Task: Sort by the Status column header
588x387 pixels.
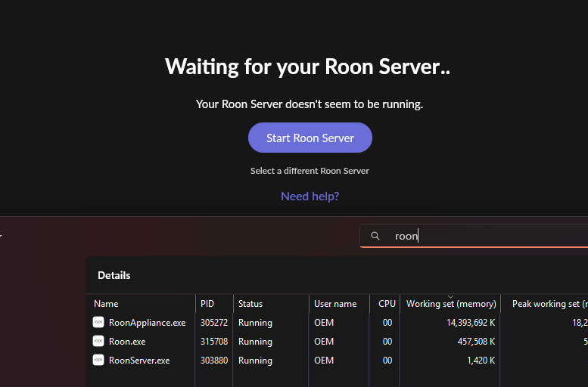Action: click(x=250, y=304)
